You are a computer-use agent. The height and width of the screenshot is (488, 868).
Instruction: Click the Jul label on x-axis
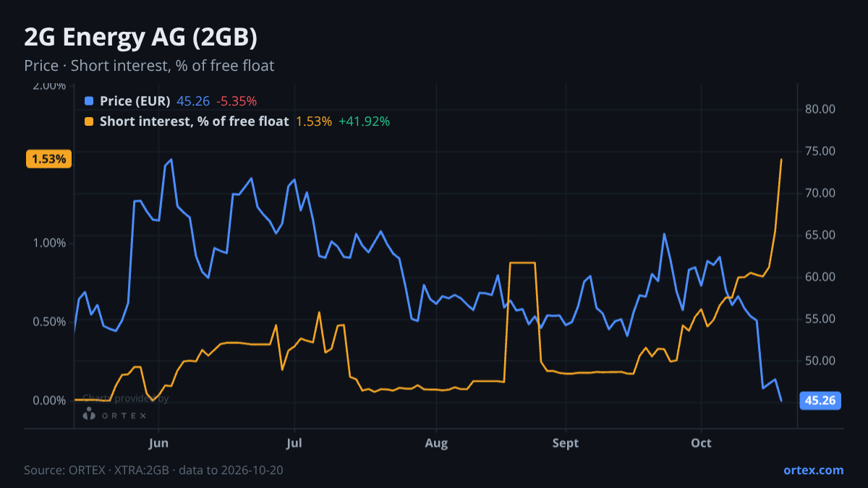294,443
